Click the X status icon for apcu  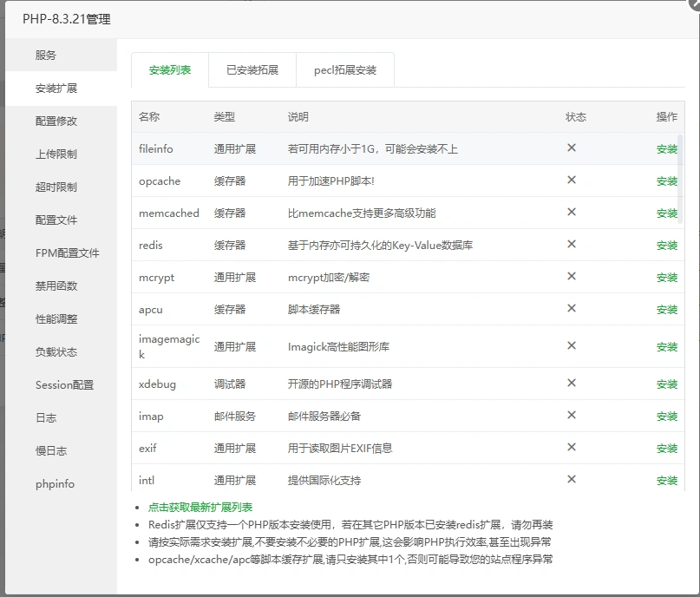572,309
